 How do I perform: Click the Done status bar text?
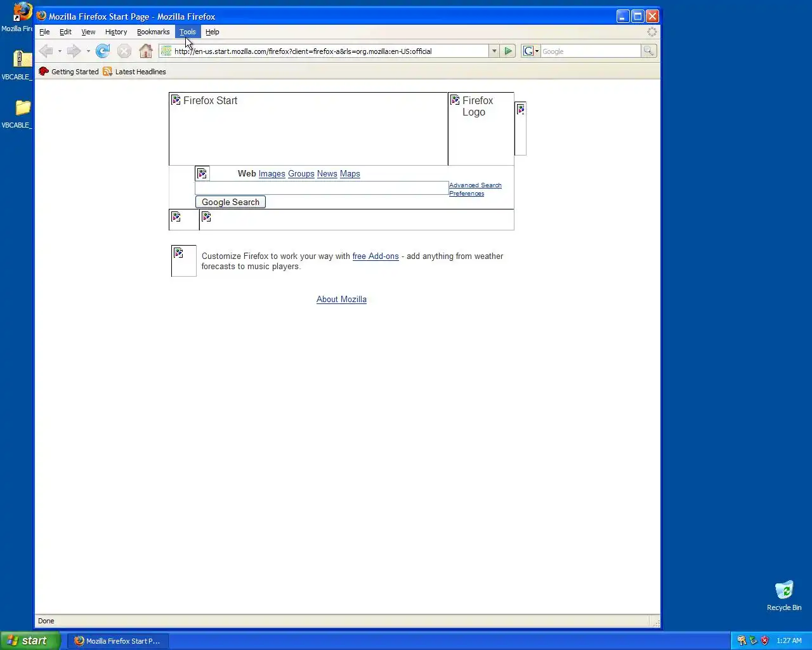[x=46, y=621]
